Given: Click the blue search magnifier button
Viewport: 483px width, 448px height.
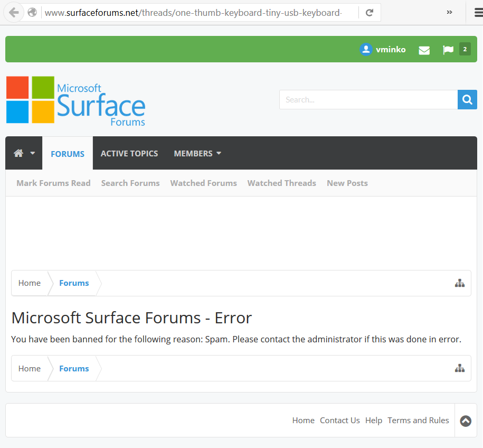Looking at the screenshot, I should coord(467,99).
